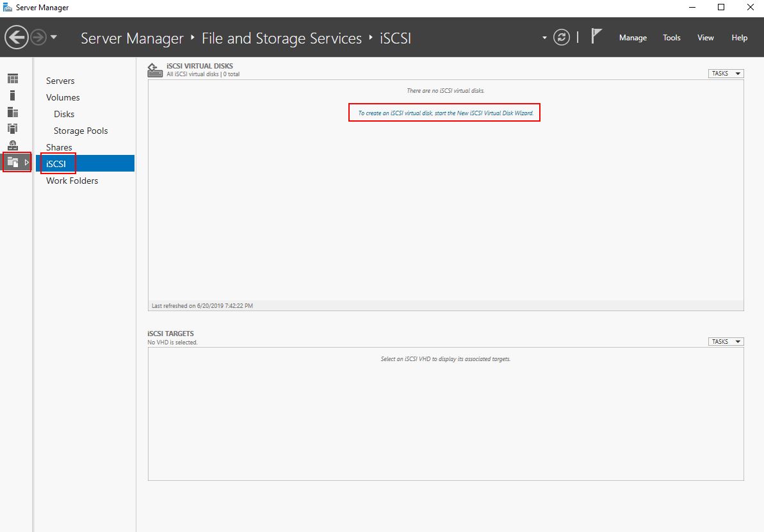Click "There are no iSCSI virtual disks." message
Viewport: 764px width, 532px height.
[x=446, y=91]
